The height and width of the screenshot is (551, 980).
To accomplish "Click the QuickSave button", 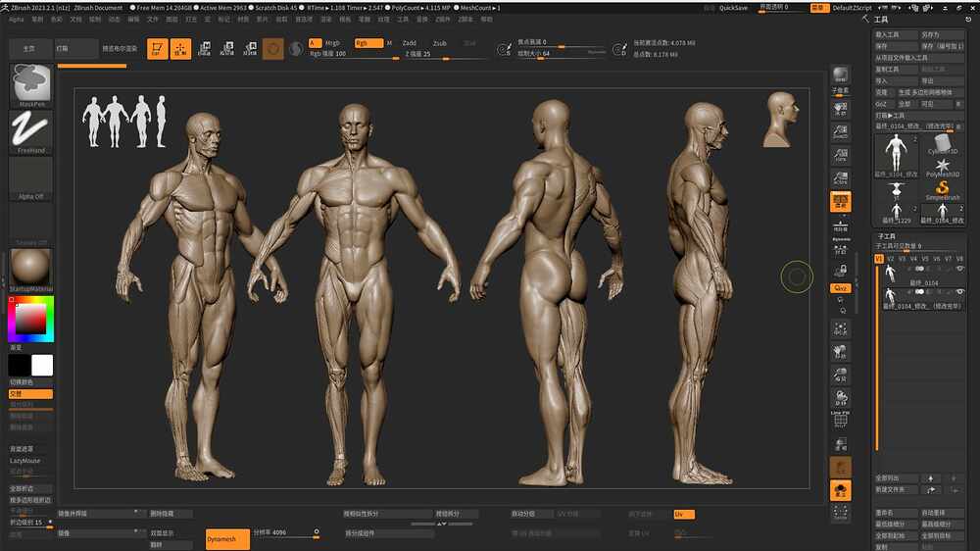I will pyautogui.click(x=732, y=7).
